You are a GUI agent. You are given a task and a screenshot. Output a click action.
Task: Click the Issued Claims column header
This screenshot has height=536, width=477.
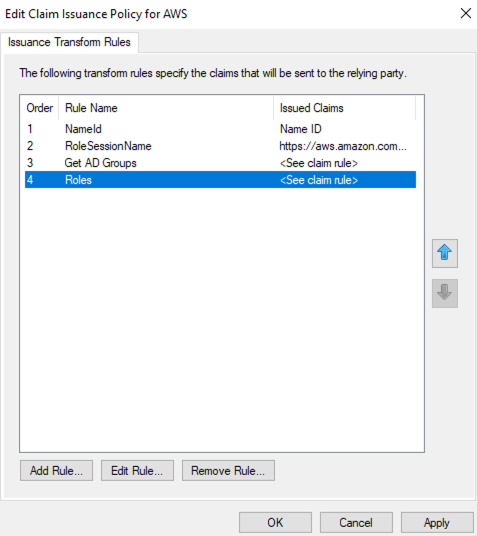345,108
